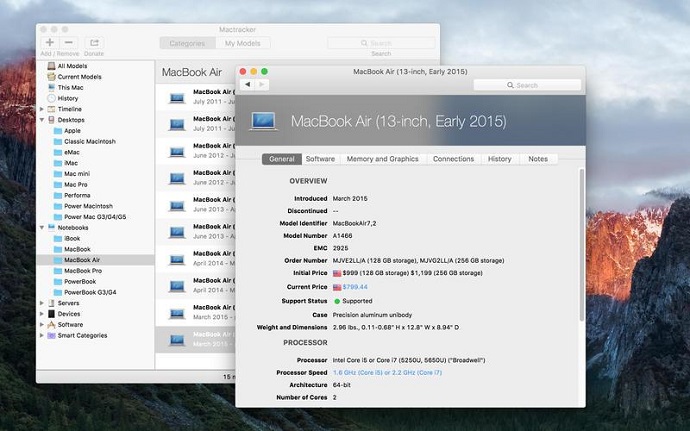Open the Memory and Graphics tab
Image resolution: width=690 pixels, height=431 pixels.
click(x=383, y=159)
